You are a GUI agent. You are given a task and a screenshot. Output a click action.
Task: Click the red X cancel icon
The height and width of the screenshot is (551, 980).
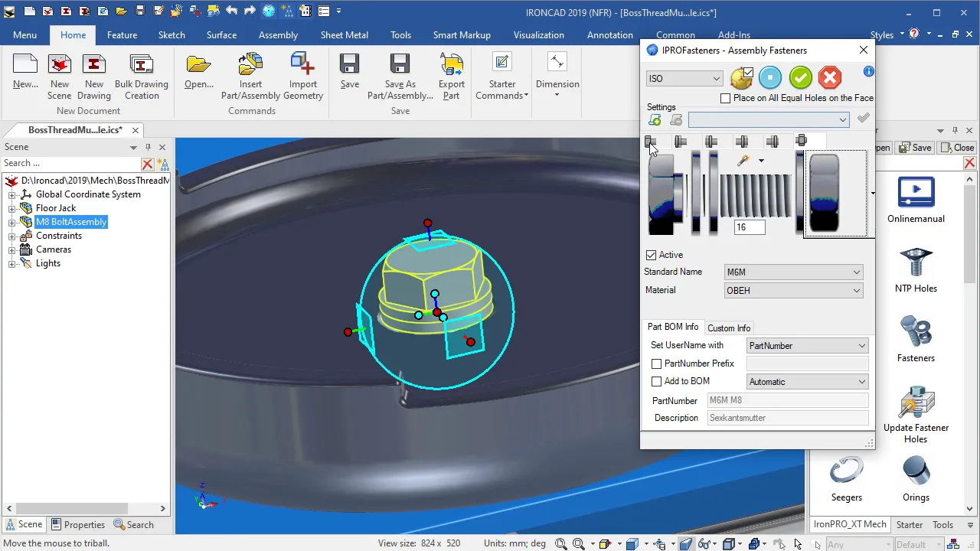tap(829, 77)
